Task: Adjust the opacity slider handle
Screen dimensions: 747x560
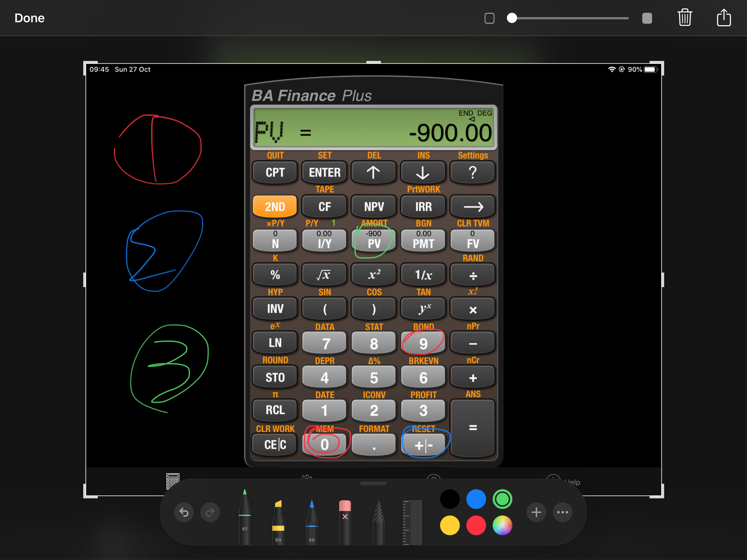Action: pyautogui.click(x=512, y=18)
